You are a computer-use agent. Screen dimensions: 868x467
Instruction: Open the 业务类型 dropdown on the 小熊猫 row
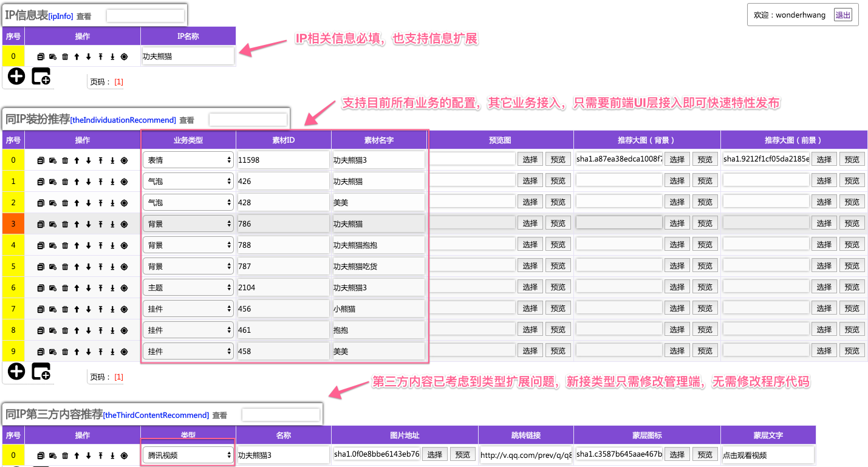(x=188, y=308)
